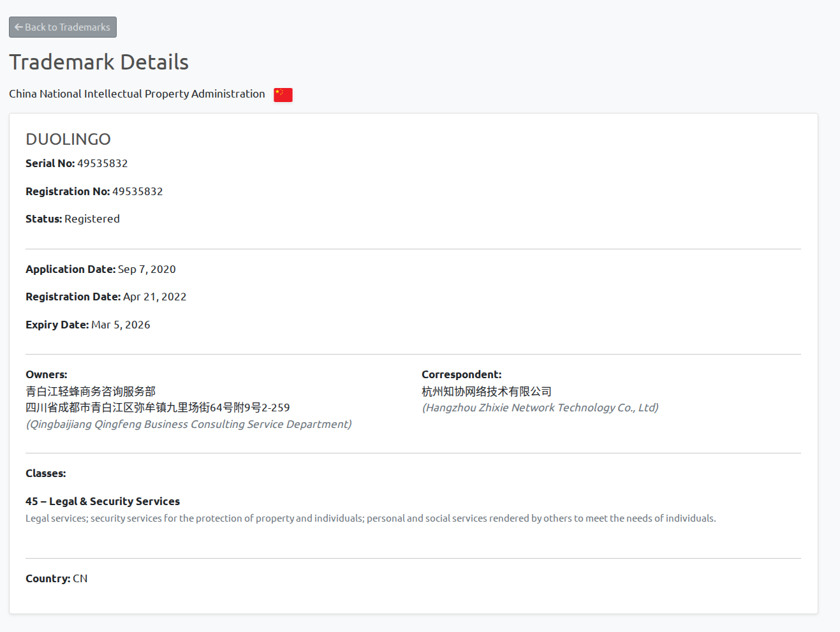Click the left arrow icon on Back button
Image resolution: width=840 pixels, height=632 pixels.
(17, 27)
